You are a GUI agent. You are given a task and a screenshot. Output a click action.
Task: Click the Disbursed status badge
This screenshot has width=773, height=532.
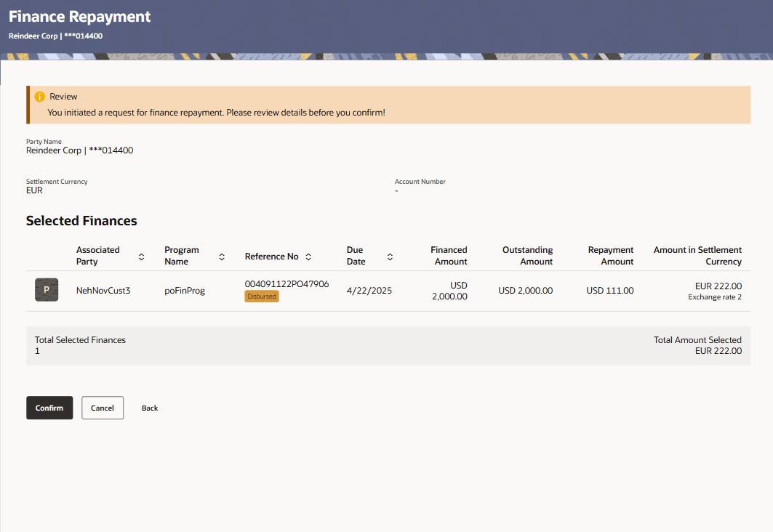[262, 296]
